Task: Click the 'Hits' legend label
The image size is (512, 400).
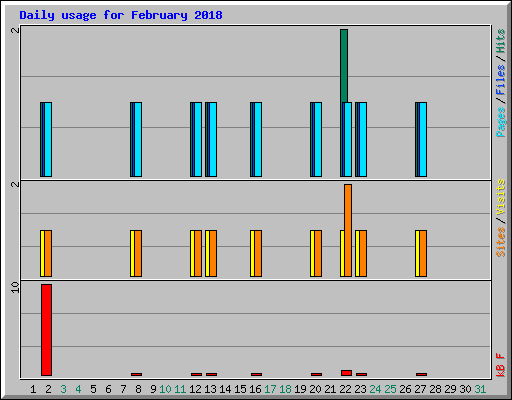Action: [501, 41]
